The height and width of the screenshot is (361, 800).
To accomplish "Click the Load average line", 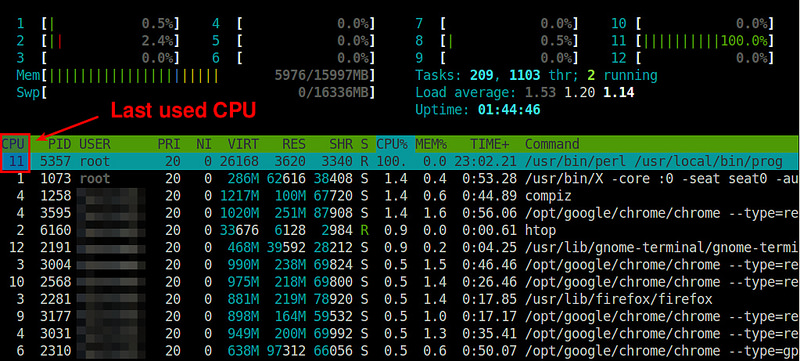I will 524,93.
